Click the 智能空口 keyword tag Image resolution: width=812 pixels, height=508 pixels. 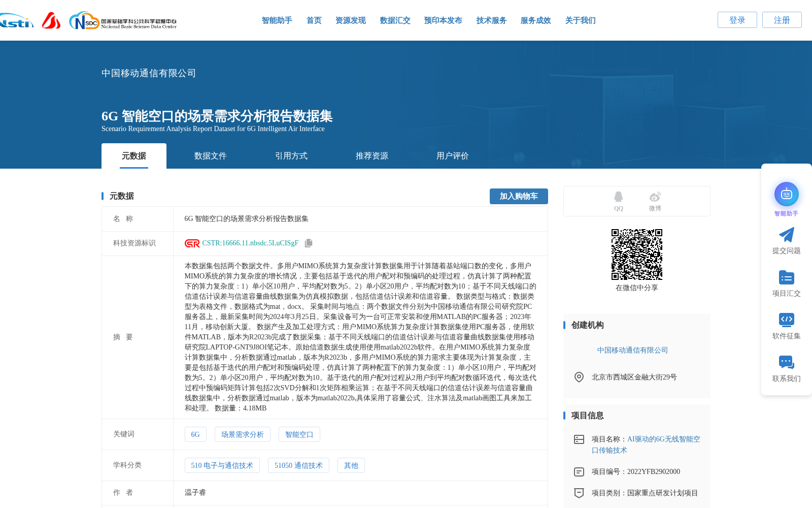pyautogui.click(x=299, y=434)
